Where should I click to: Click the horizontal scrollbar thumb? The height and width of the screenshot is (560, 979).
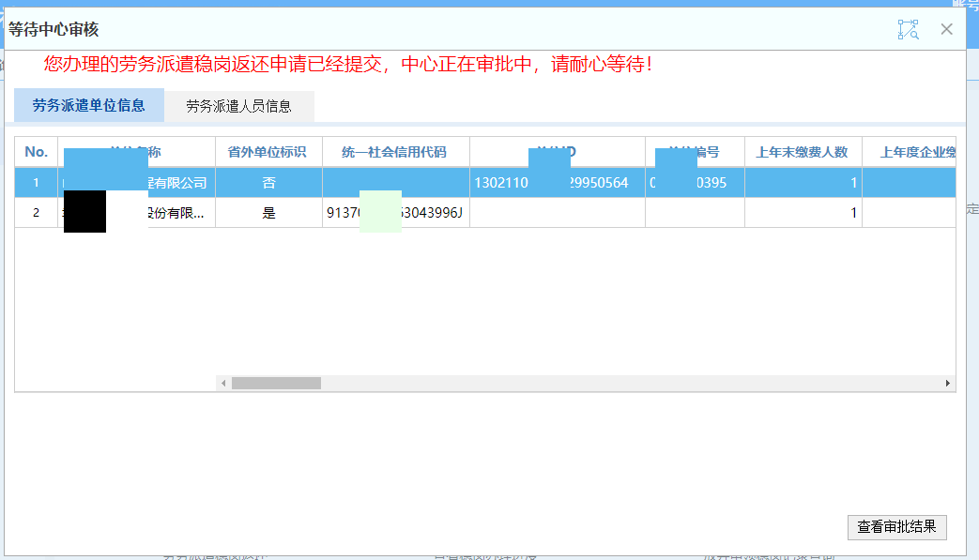tap(276, 384)
